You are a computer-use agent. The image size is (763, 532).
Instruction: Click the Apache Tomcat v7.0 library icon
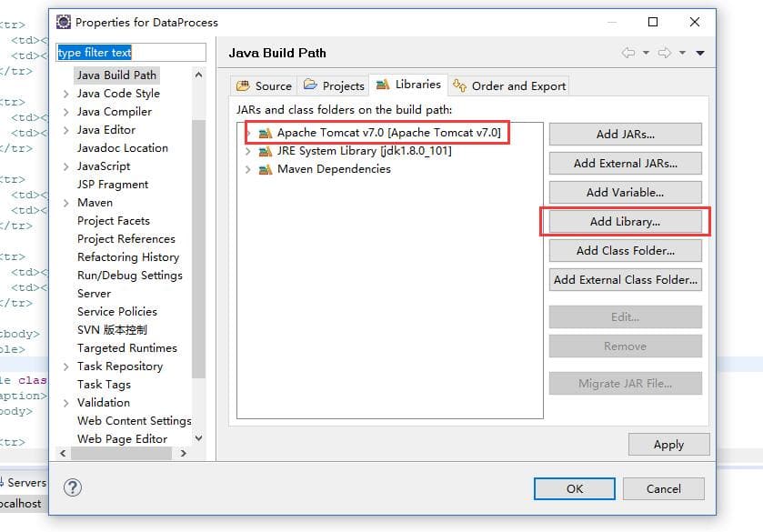point(265,133)
